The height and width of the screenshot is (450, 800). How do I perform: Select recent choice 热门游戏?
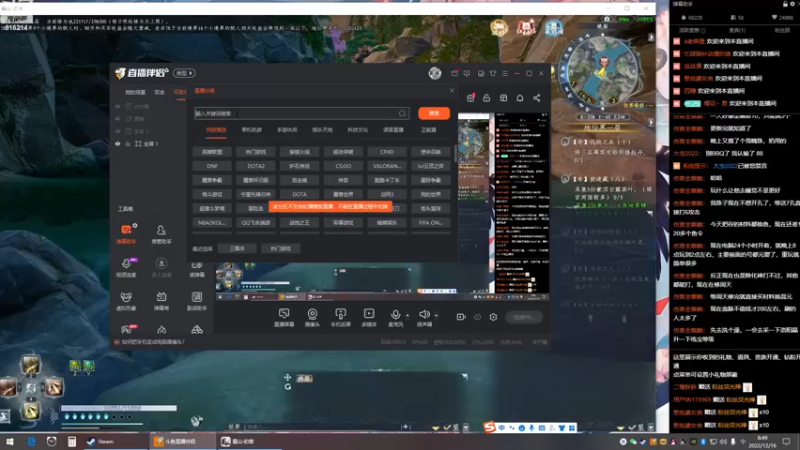click(x=280, y=248)
